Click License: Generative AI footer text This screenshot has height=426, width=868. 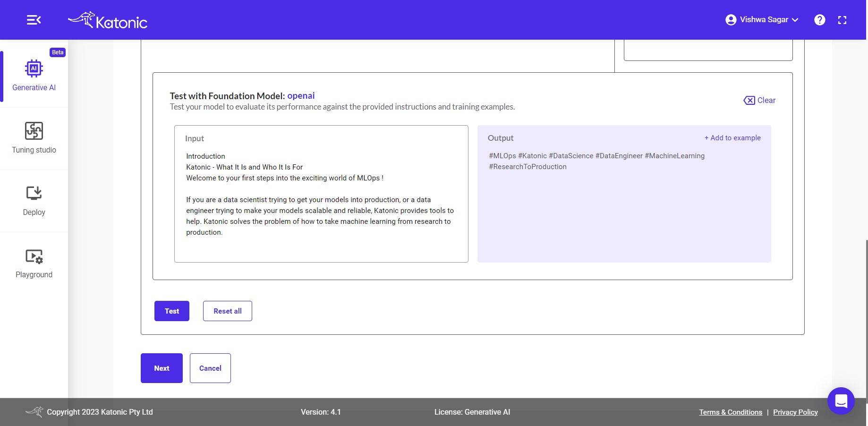472,412
